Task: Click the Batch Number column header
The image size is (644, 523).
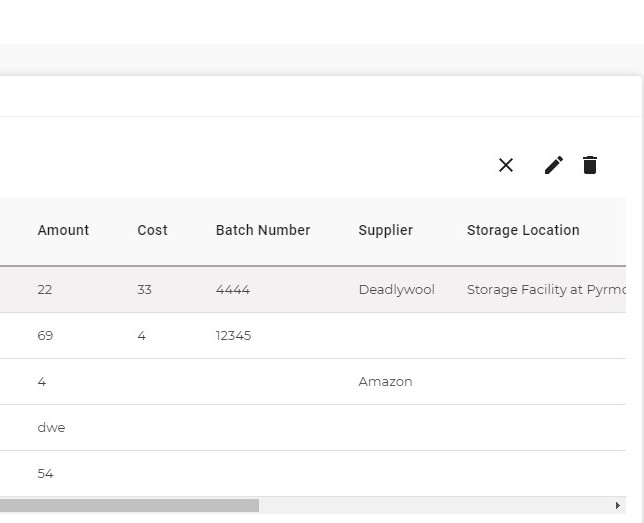Action: [263, 230]
